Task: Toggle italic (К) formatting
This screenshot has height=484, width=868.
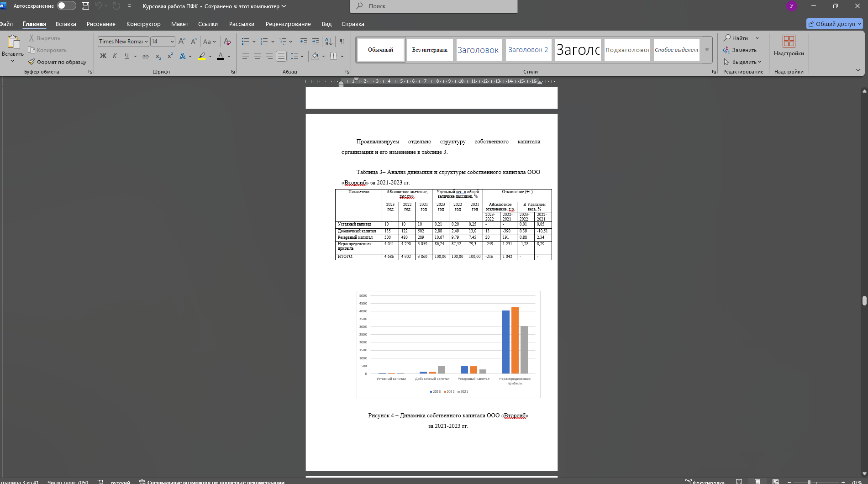Action: click(x=115, y=56)
